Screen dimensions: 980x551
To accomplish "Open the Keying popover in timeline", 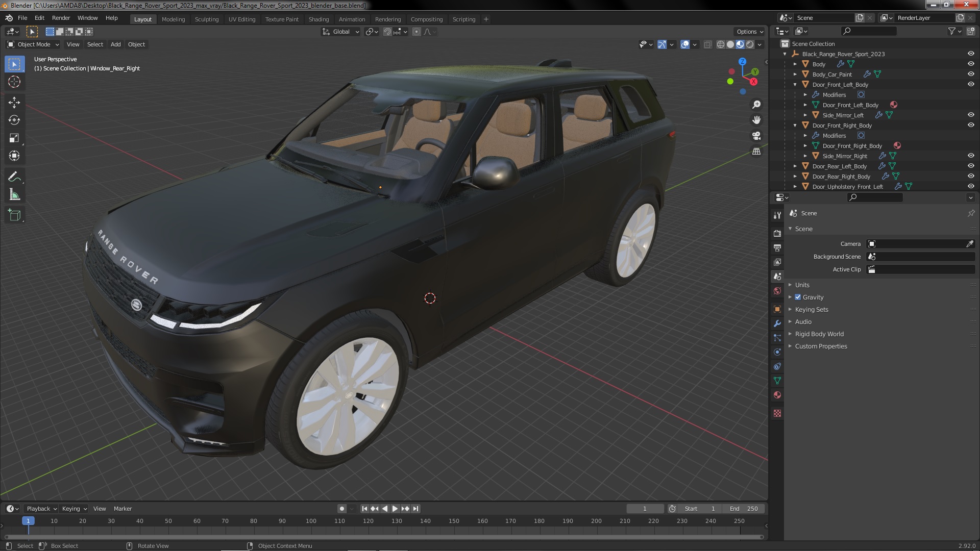I will pyautogui.click(x=74, y=508).
